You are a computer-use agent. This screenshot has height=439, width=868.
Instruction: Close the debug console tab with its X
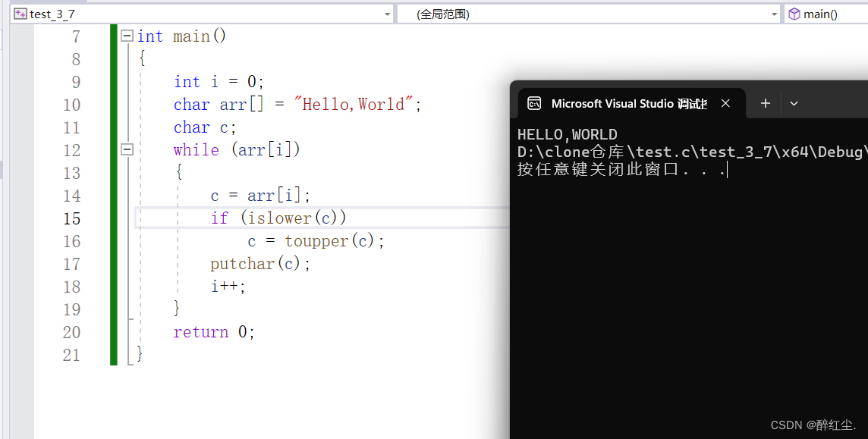(x=725, y=103)
